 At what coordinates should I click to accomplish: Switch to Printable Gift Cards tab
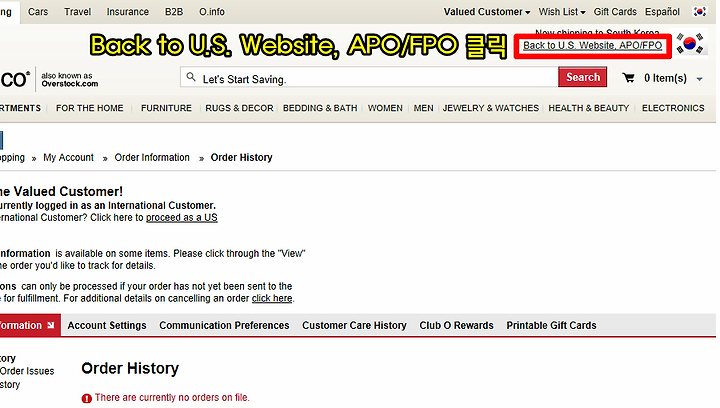pos(551,325)
